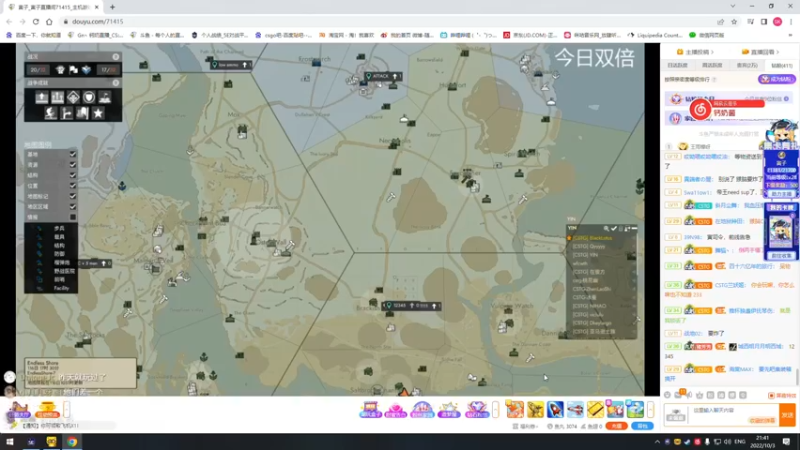Collapse the war status panel header
800x450 pixels.
[x=116, y=57]
